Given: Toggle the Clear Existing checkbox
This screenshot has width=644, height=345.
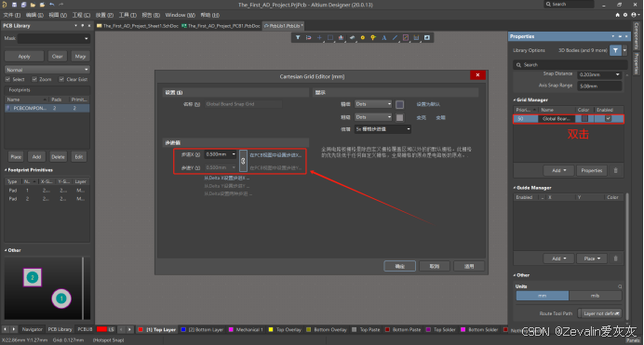Looking at the screenshot, I should (x=61, y=79).
